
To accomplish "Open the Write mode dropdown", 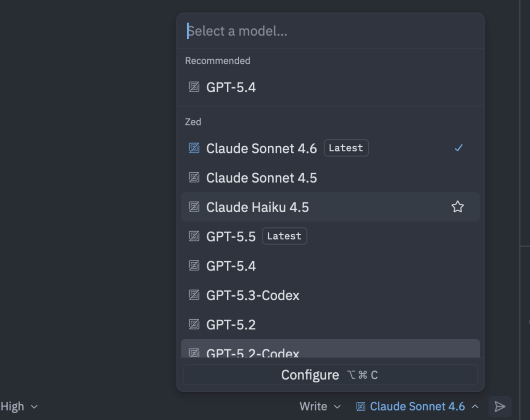I will [320, 406].
